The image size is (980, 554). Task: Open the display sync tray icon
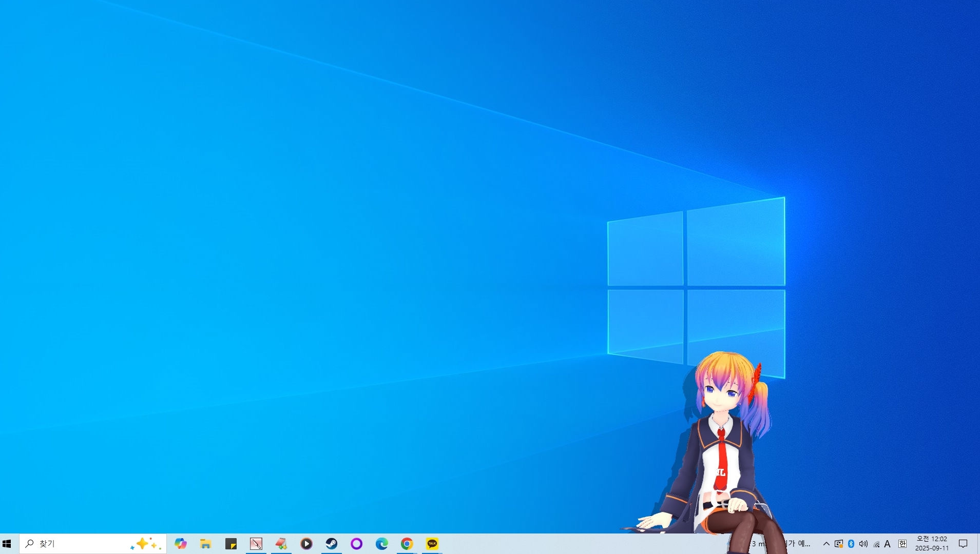coord(839,544)
